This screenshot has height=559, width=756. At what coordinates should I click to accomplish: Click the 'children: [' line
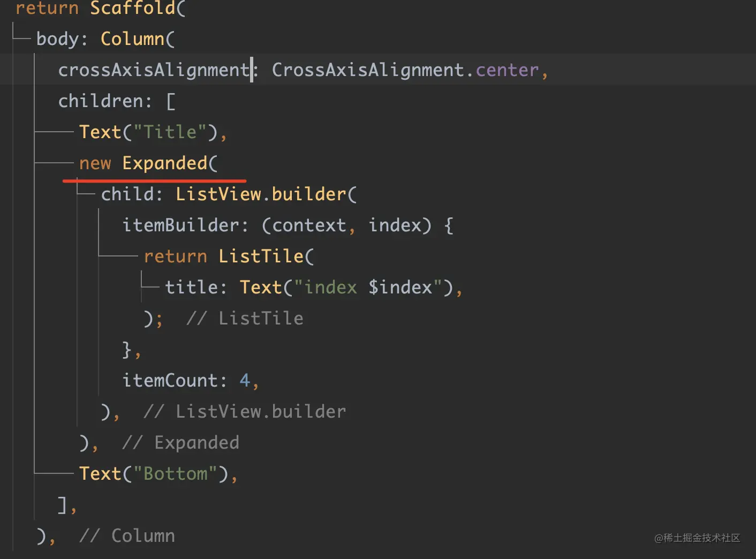click(117, 101)
